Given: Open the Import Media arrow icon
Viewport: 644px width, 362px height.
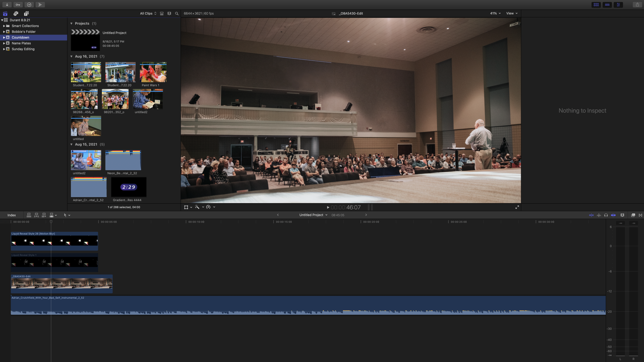Looking at the screenshot, I should click(7, 5).
